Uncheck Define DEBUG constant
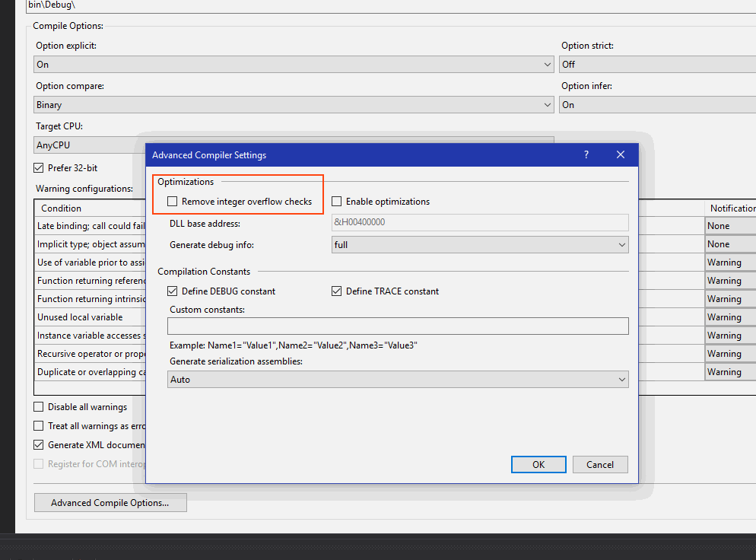 (x=172, y=291)
